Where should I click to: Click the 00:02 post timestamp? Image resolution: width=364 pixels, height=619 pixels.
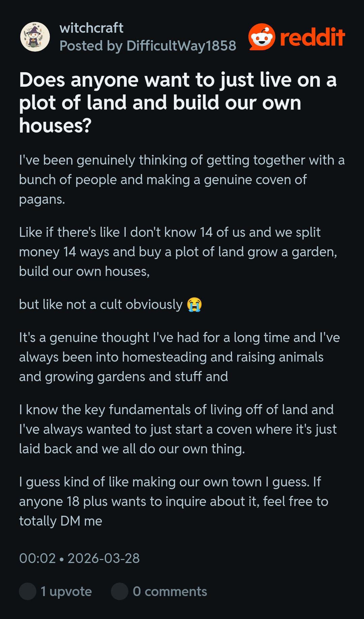[37, 558]
